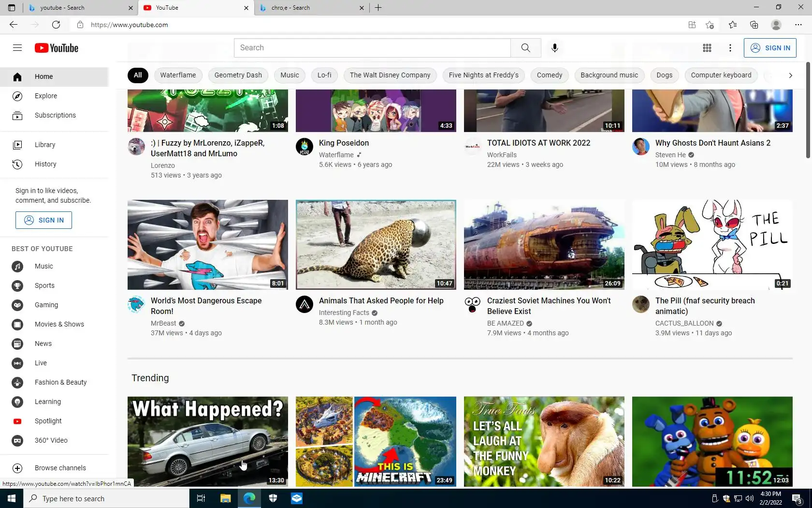
Task: Open Movies & Shows icon
Action: [17, 324]
